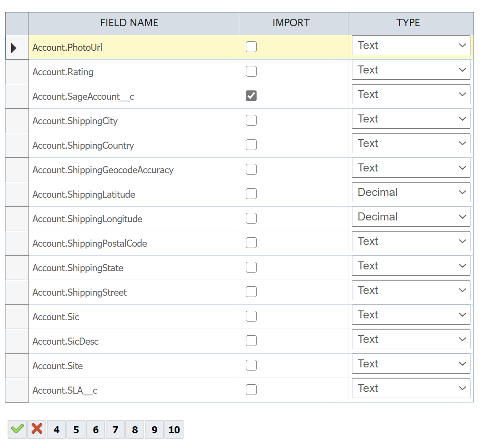Tick import checkbox for Account.SLA__c

click(251, 390)
